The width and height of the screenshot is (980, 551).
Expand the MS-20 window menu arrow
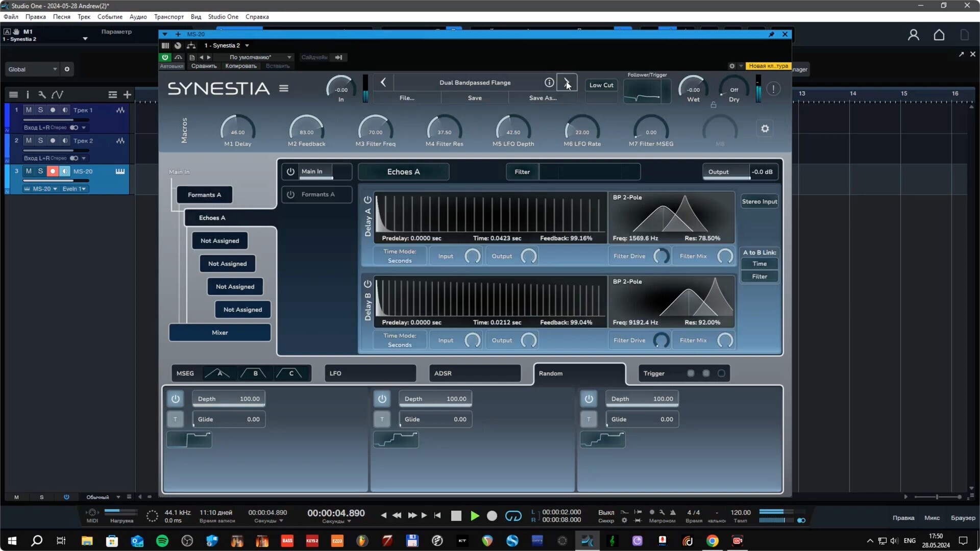(x=165, y=34)
